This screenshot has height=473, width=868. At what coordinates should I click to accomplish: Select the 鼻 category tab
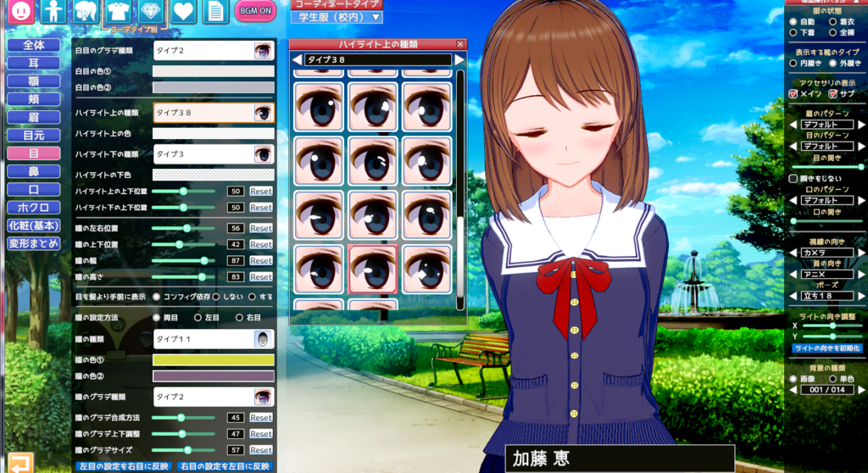pyautogui.click(x=34, y=171)
